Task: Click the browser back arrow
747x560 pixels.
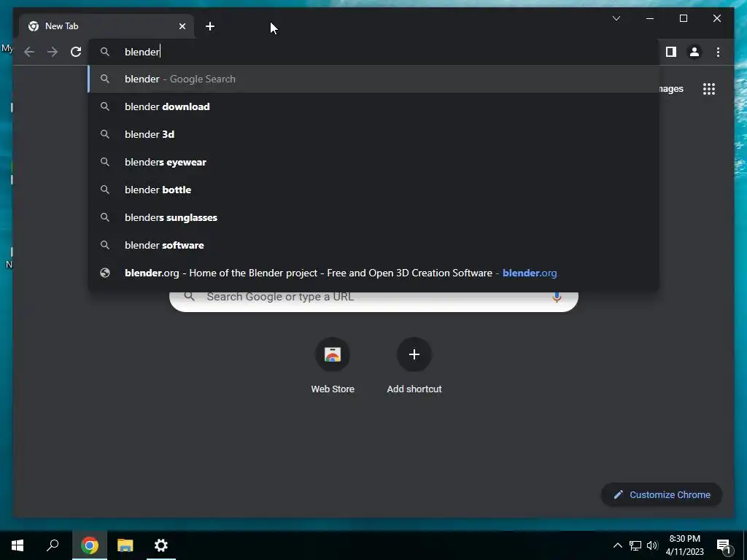Action: [x=29, y=52]
